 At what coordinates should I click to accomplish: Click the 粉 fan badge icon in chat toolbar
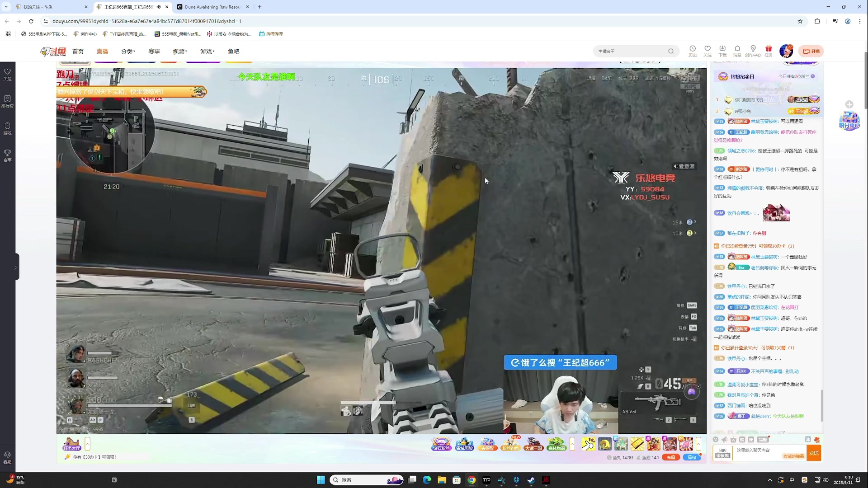(x=742, y=440)
